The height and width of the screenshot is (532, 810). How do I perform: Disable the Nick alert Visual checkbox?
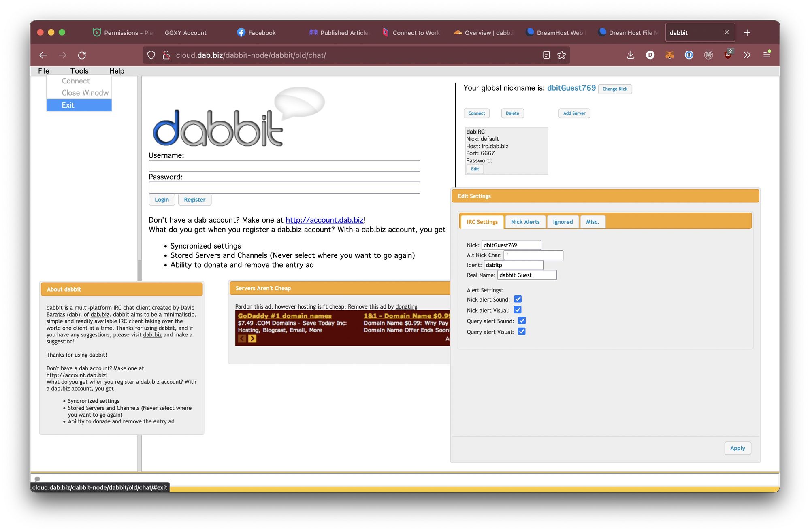pyautogui.click(x=518, y=310)
